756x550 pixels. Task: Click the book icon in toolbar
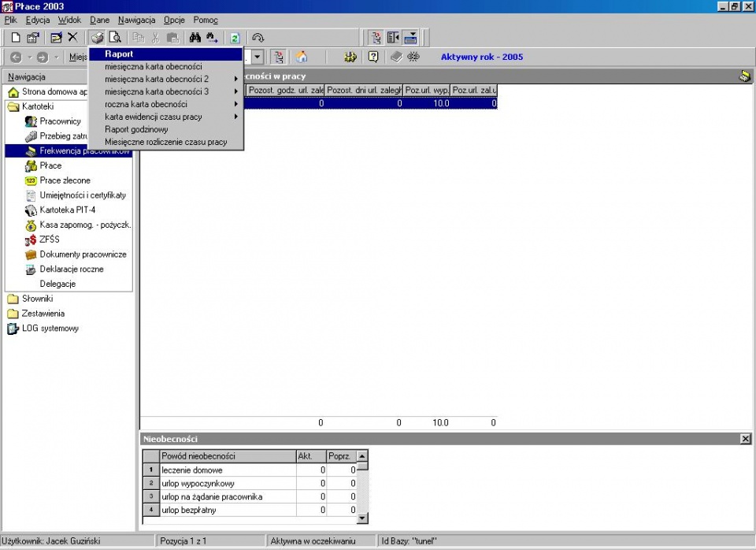point(396,57)
